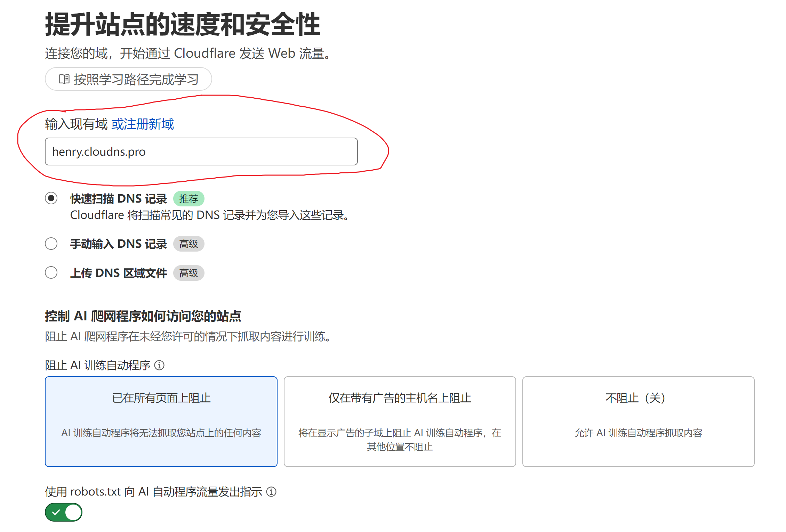Image resolution: width=786 pixels, height=532 pixels.
Task: Click the domain input field henry.cloudns.pro
Action: pyautogui.click(x=201, y=152)
